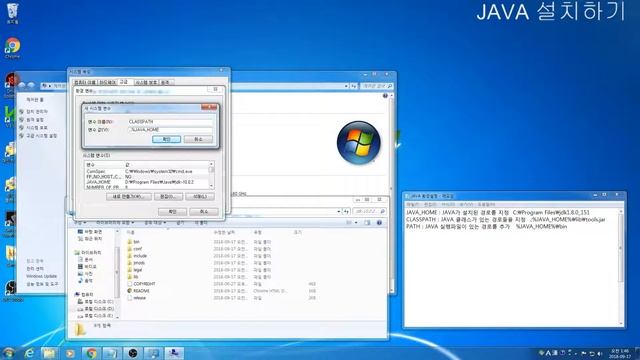Click 바탕 화면 in navigation pane

click(x=90, y=231)
